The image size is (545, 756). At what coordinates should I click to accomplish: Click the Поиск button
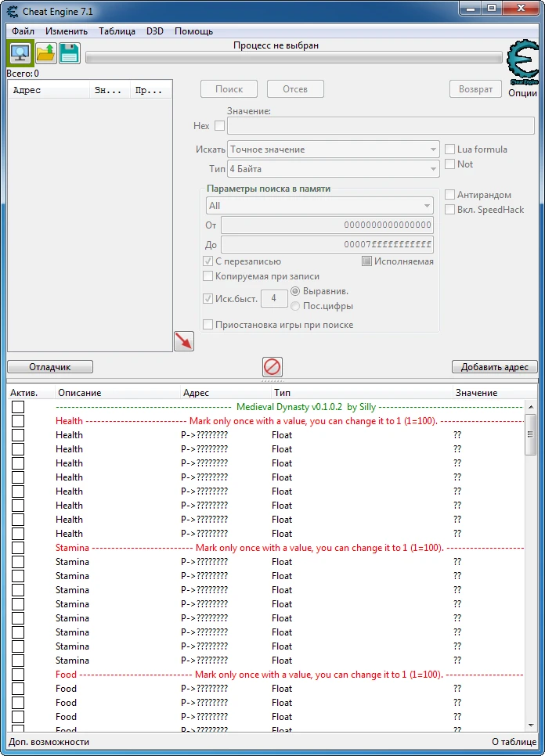(229, 89)
